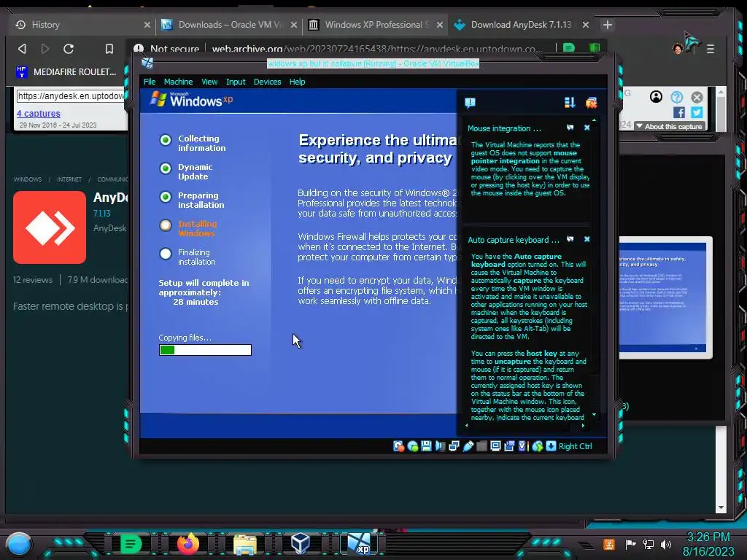This screenshot has height=560, width=747.
Task: Click the green chat extension icon in address bar
Action: click(568, 47)
